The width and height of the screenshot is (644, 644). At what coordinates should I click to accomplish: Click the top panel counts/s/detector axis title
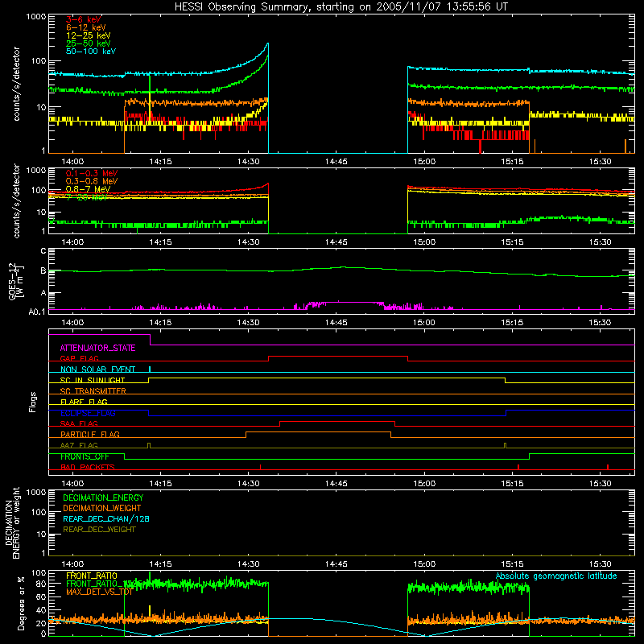16,84
